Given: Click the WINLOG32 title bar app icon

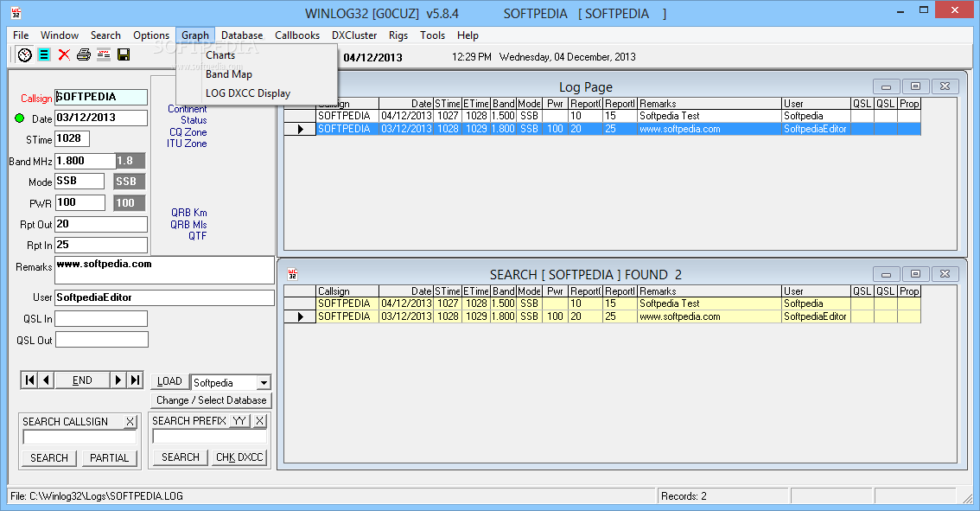Looking at the screenshot, I should pos(16,13).
